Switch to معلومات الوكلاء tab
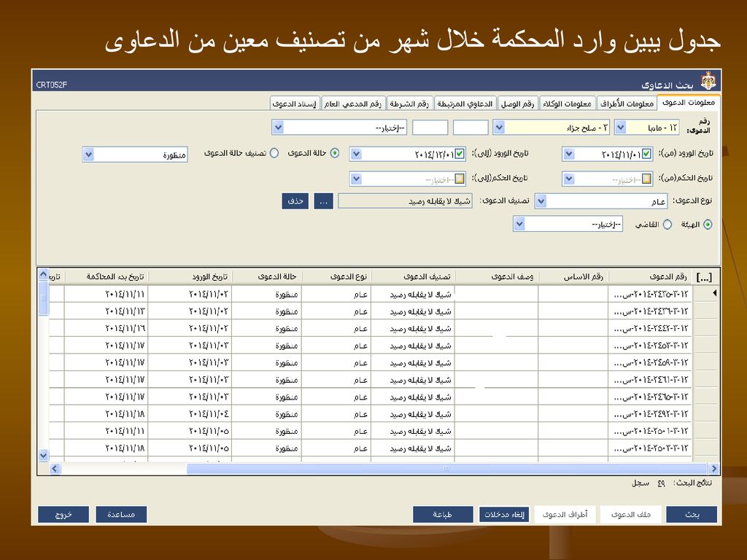The width and height of the screenshot is (747, 560). 567,104
